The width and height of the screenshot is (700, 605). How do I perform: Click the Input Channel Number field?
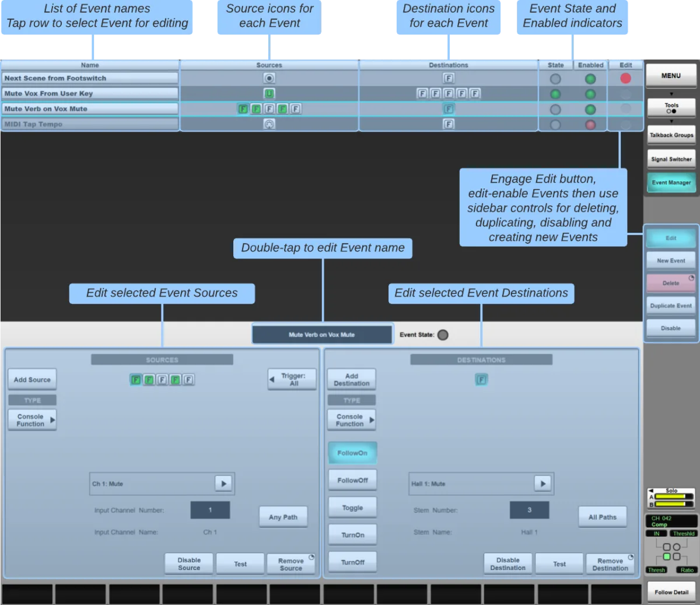pos(210,510)
